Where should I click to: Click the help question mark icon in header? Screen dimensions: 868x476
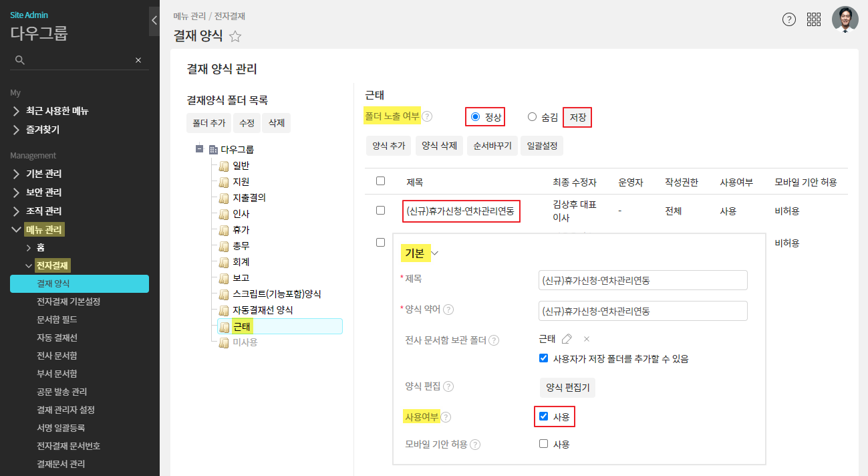(x=789, y=19)
